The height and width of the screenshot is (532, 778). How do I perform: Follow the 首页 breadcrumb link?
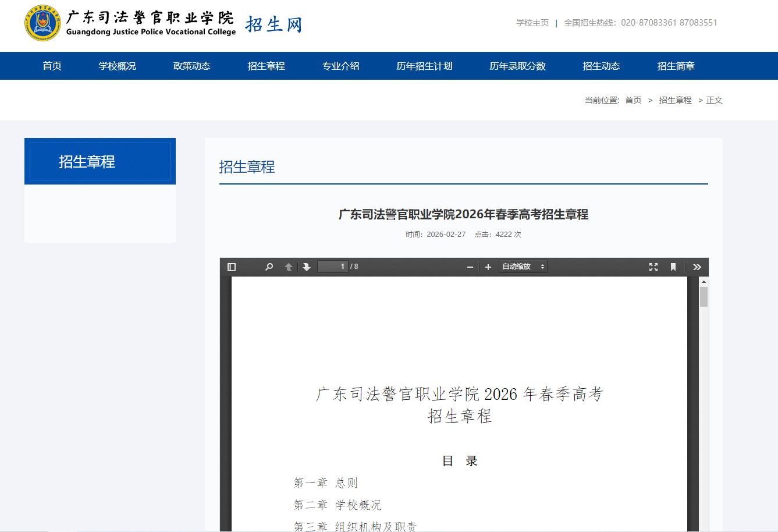click(633, 100)
